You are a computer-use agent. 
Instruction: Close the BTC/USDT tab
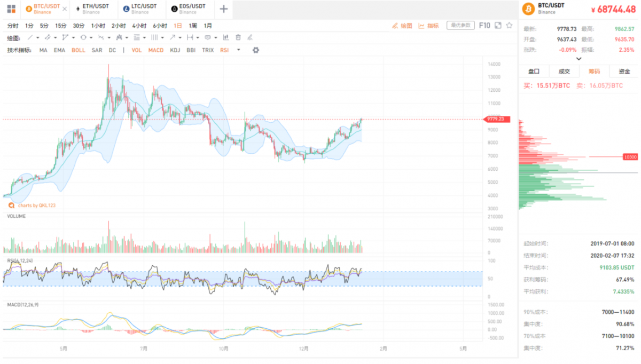(65, 9)
